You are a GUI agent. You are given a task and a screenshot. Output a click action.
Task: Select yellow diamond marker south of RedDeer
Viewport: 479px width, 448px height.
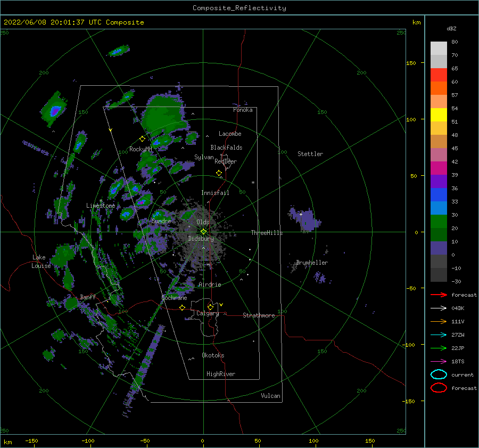pos(219,173)
